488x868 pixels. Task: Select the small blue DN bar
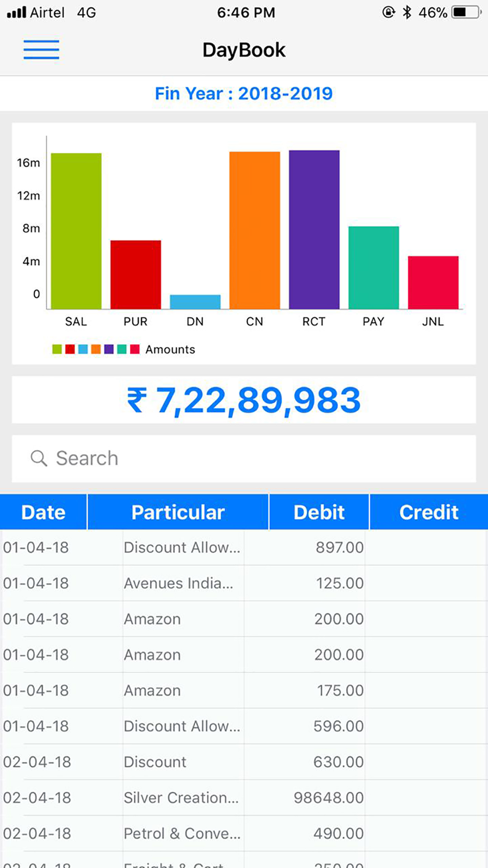(195, 302)
